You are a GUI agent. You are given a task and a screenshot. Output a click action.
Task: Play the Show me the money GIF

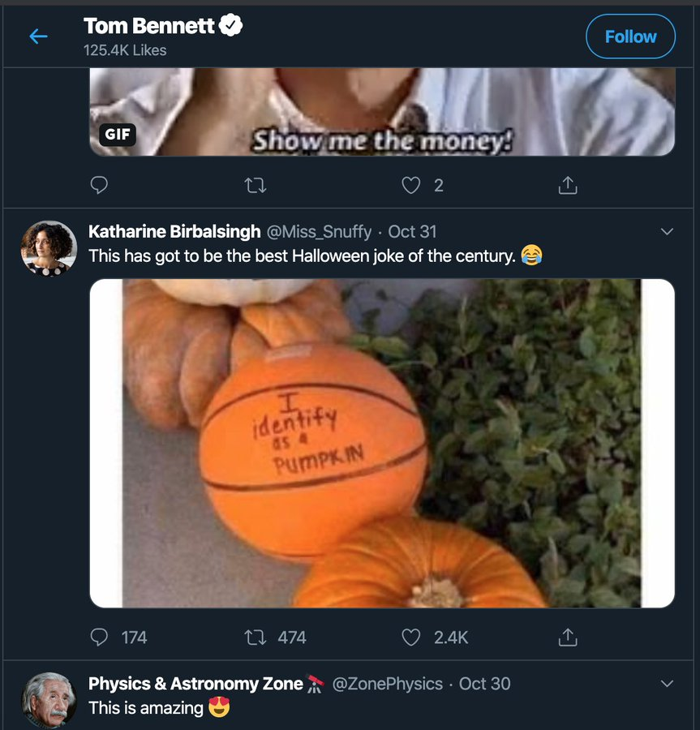click(x=381, y=112)
